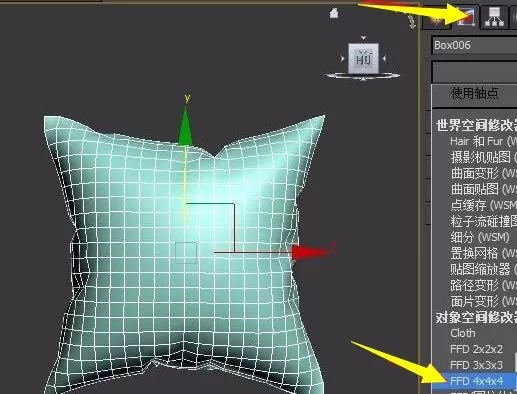This screenshot has height=394, width=517.
Task: Click the ViewCube left arrow
Action: click(x=342, y=59)
